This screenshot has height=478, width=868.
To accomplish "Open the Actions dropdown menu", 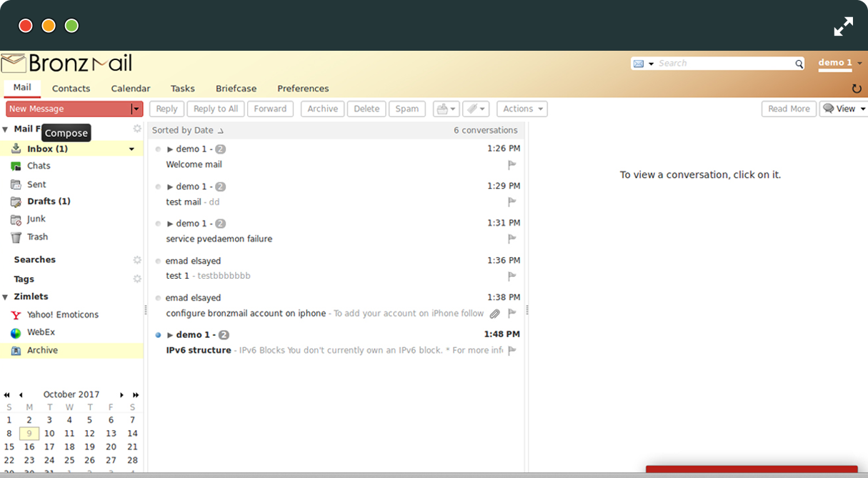I will tap(522, 109).
